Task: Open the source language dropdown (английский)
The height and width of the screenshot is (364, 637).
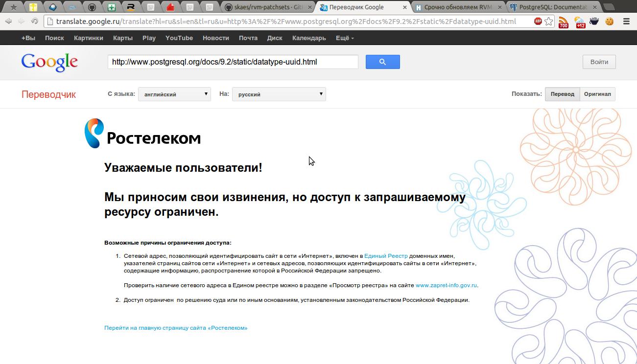Action: pos(174,94)
